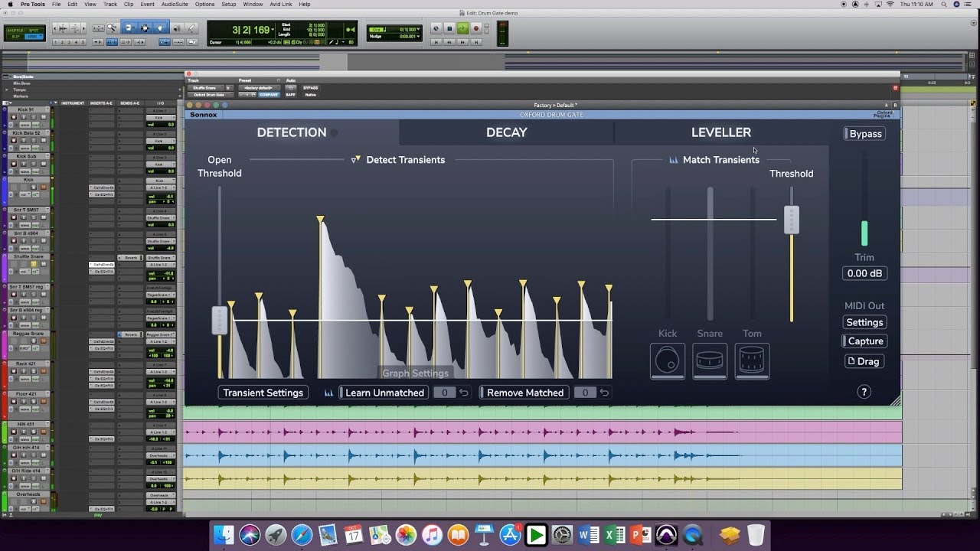Screen dimensions: 980x551
Task: Click the transport Stop button
Action: 449,28
